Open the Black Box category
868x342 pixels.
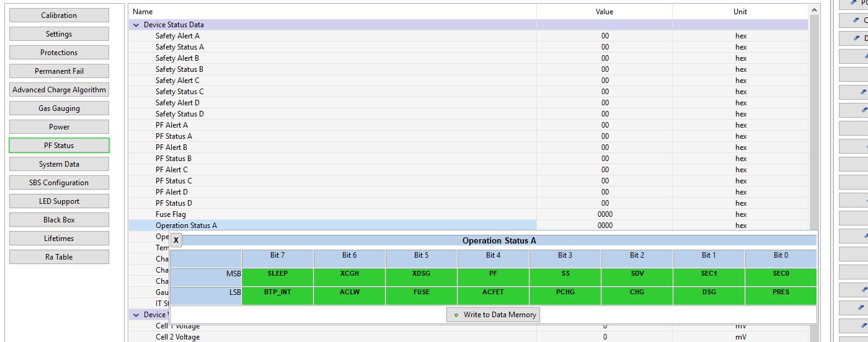click(59, 220)
